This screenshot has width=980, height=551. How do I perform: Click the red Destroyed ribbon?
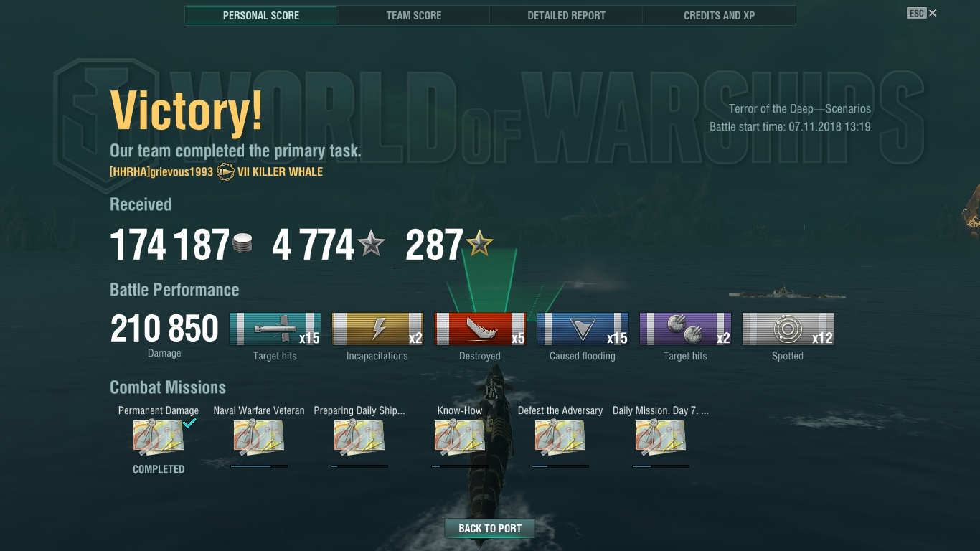(480, 329)
